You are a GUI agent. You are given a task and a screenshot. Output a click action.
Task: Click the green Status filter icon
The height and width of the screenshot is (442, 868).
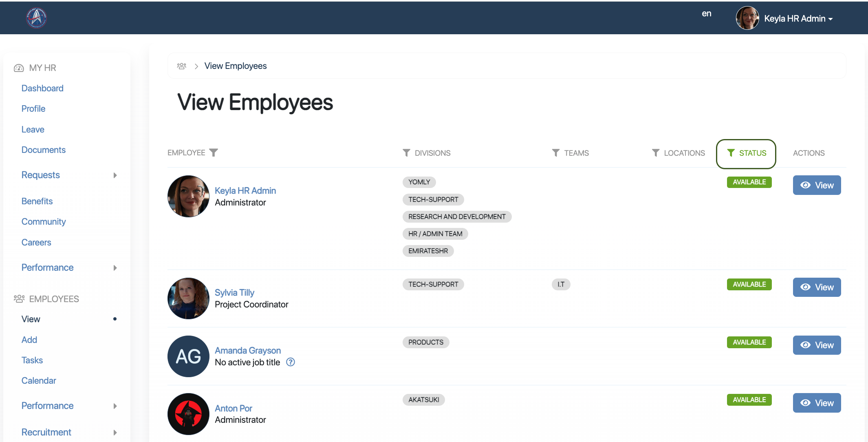[x=731, y=153]
